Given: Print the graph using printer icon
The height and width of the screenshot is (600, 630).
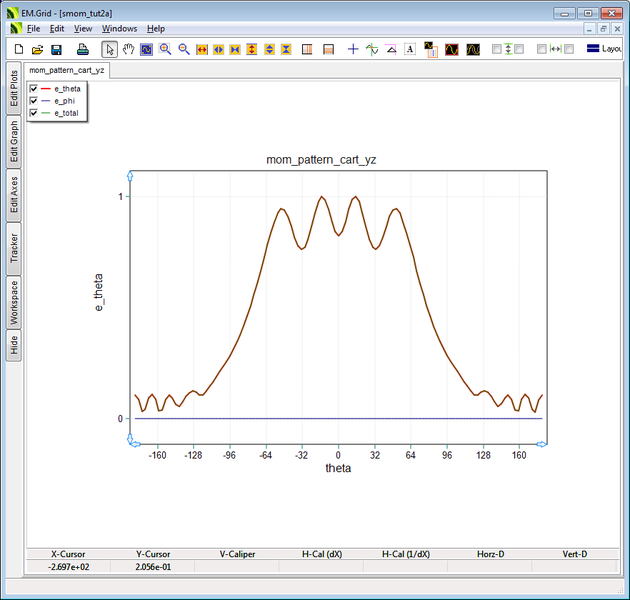Looking at the screenshot, I should [82, 49].
